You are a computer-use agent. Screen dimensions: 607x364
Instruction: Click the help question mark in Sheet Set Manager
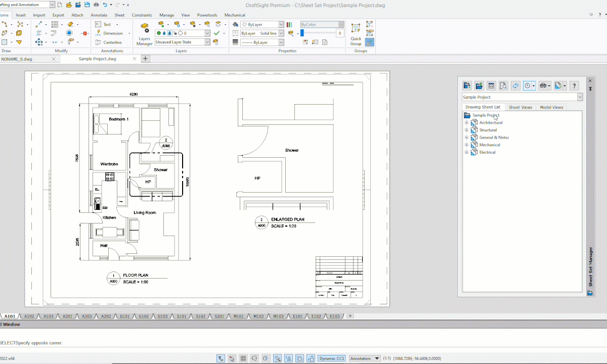click(x=574, y=85)
